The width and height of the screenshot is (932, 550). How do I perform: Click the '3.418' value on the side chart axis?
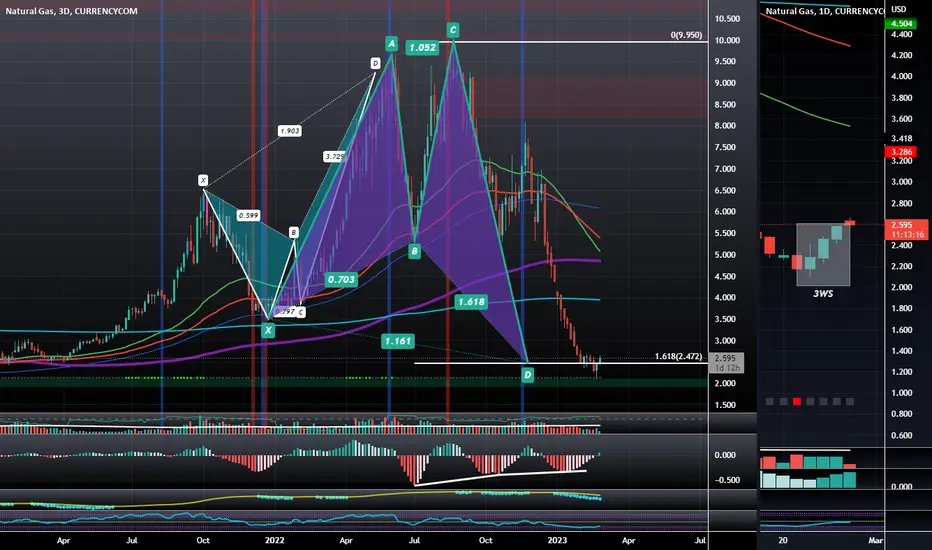point(902,139)
